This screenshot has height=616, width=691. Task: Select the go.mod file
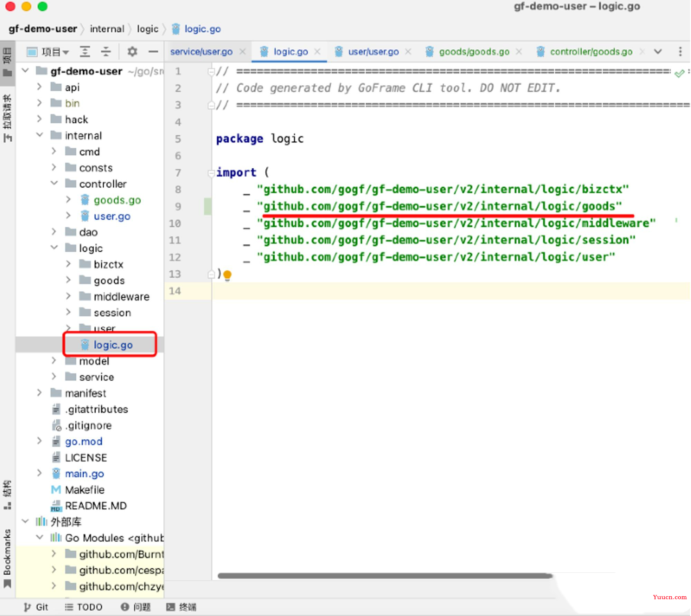[x=83, y=441]
